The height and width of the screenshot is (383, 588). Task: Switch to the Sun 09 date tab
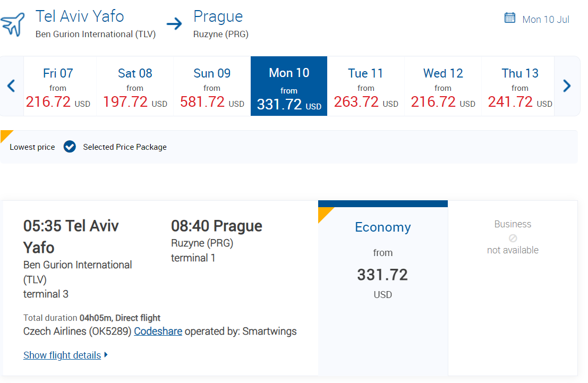(x=212, y=86)
